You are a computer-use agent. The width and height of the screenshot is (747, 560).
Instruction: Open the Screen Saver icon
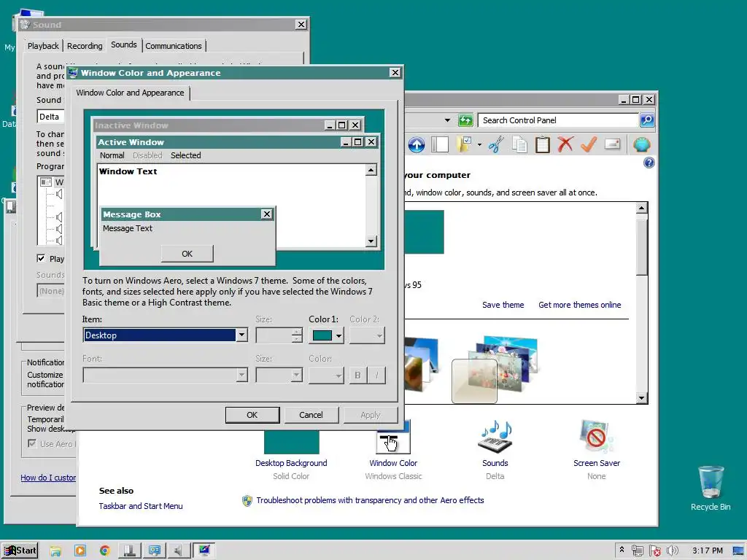(596, 436)
